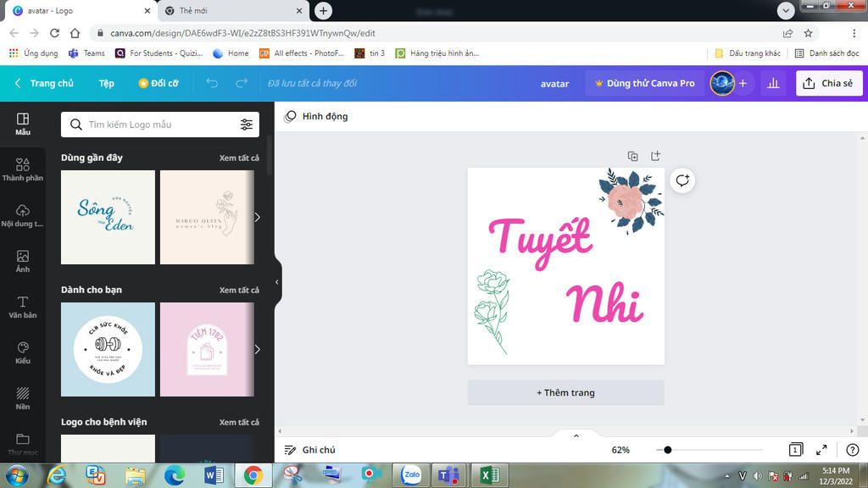Open the search filter options icon
Image resolution: width=868 pixels, height=488 pixels.
(x=247, y=125)
